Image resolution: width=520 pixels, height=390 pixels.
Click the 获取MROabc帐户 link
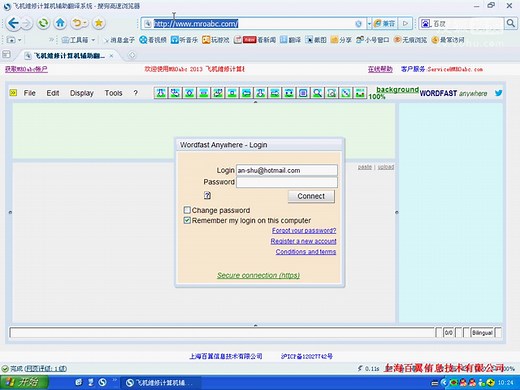[x=26, y=69]
